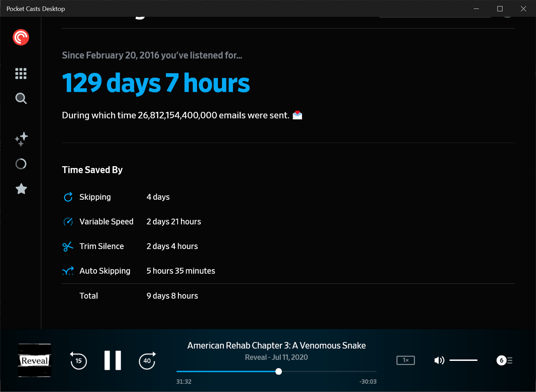Select the Total '9 days 8 hours' value
The width and height of the screenshot is (536, 392).
(172, 296)
